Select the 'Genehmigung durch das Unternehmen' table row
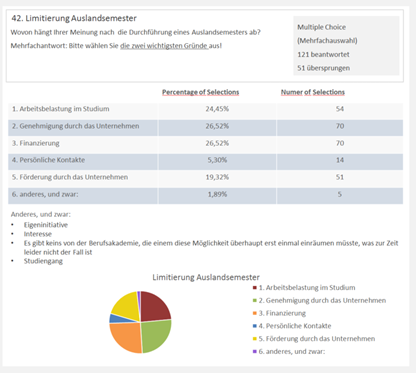 tap(205, 126)
